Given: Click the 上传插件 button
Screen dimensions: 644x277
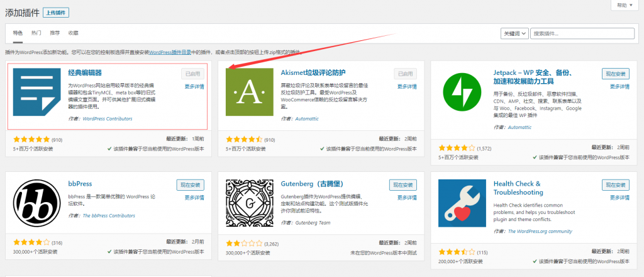Looking at the screenshot, I should pyautogui.click(x=56, y=13).
